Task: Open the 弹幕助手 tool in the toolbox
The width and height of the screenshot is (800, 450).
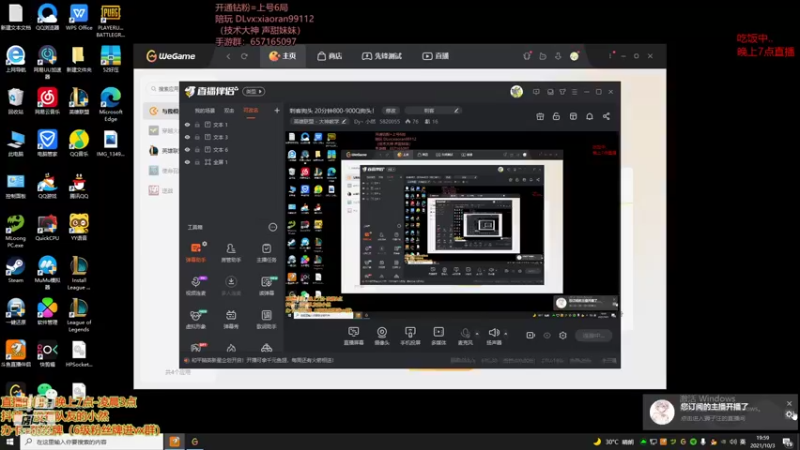Action: [195, 253]
